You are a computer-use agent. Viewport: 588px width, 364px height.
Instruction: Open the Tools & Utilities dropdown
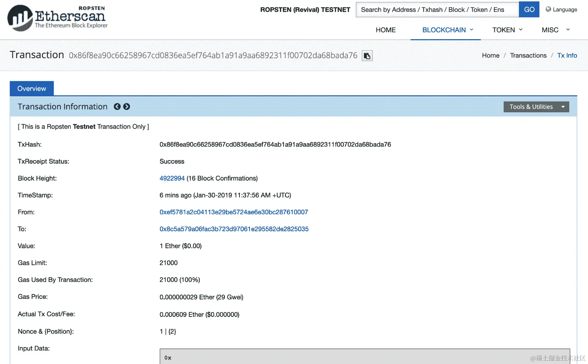[536, 107]
